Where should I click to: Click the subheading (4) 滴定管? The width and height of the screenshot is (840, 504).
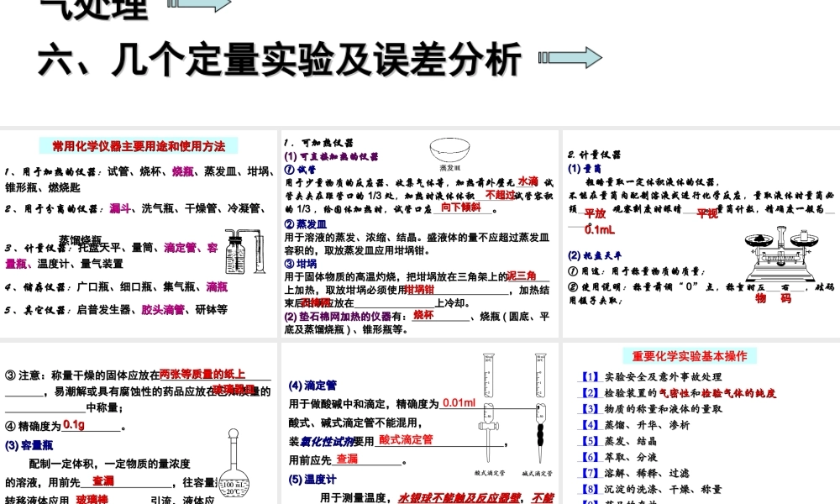click(x=312, y=386)
